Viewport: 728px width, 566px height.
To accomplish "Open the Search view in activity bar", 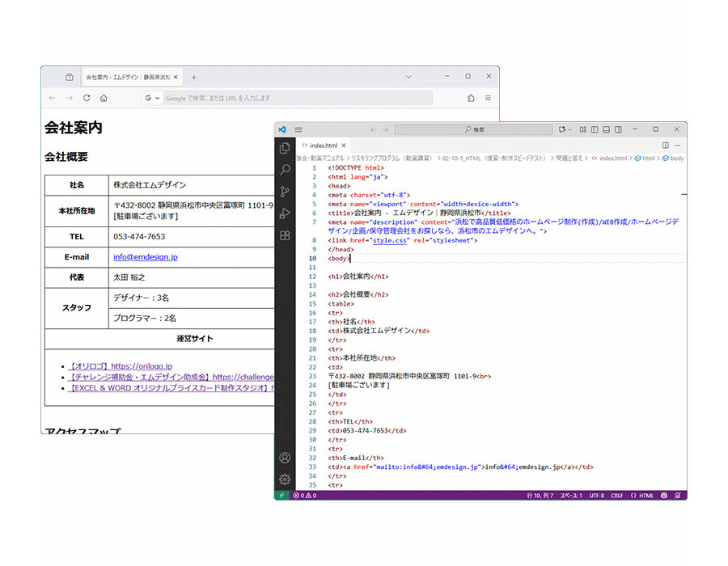I will pos(285,170).
